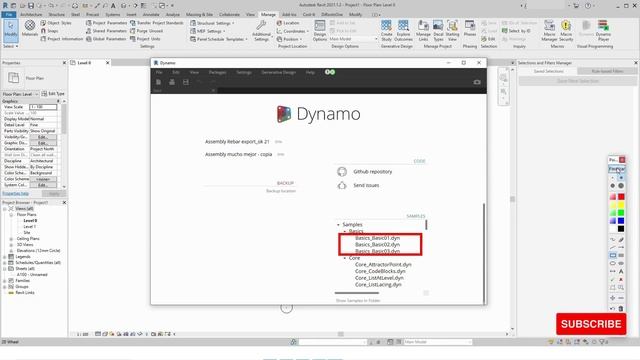Select the text A tool in pen toolbar
The image size is (640, 360).
(621, 271)
